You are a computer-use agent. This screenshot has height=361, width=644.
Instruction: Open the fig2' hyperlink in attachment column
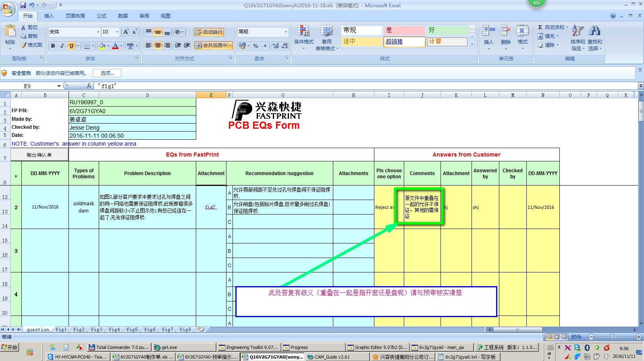[211, 207]
